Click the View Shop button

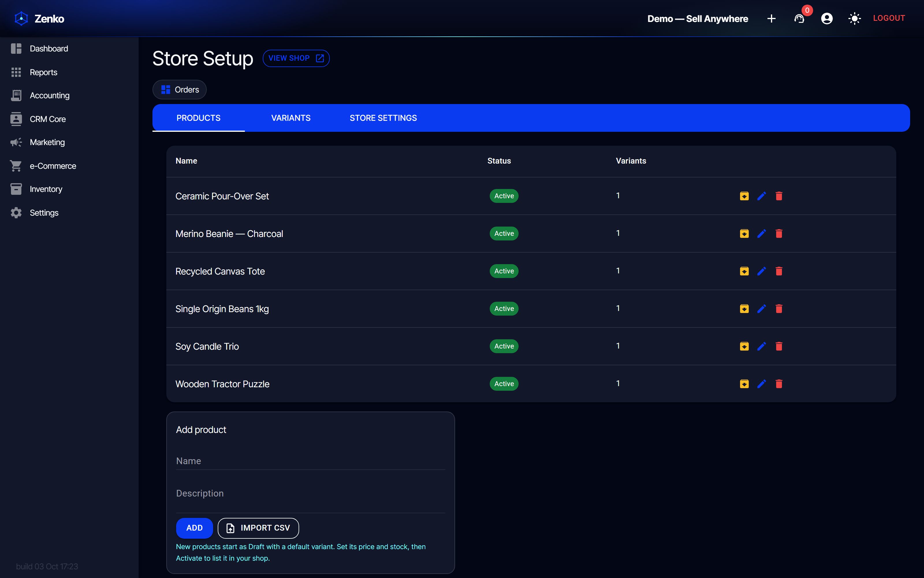296,58
